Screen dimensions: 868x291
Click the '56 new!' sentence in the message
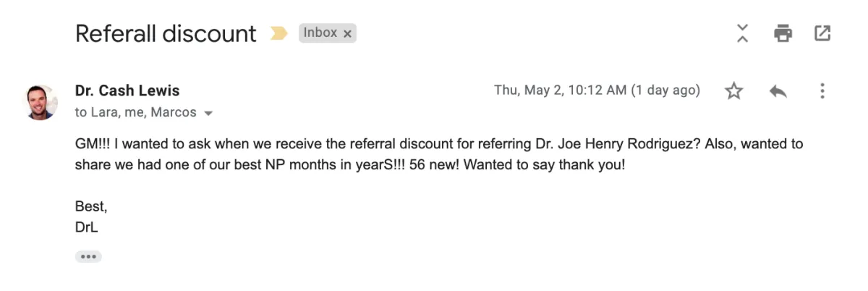[434, 164]
